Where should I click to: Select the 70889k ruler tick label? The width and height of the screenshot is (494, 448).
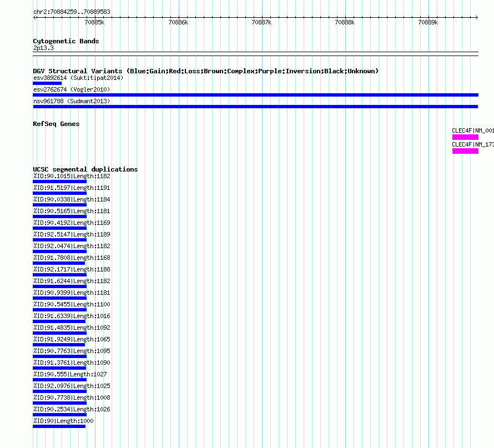tap(428, 22)
